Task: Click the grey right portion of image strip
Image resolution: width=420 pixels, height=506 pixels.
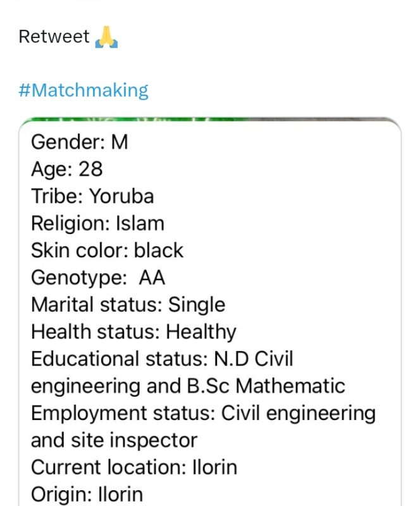Action: point(323,120)
